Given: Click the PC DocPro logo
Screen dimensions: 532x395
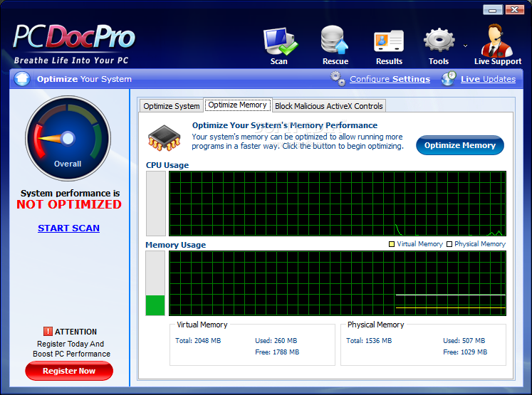Looking at the screenshot, I should [74, 43].
